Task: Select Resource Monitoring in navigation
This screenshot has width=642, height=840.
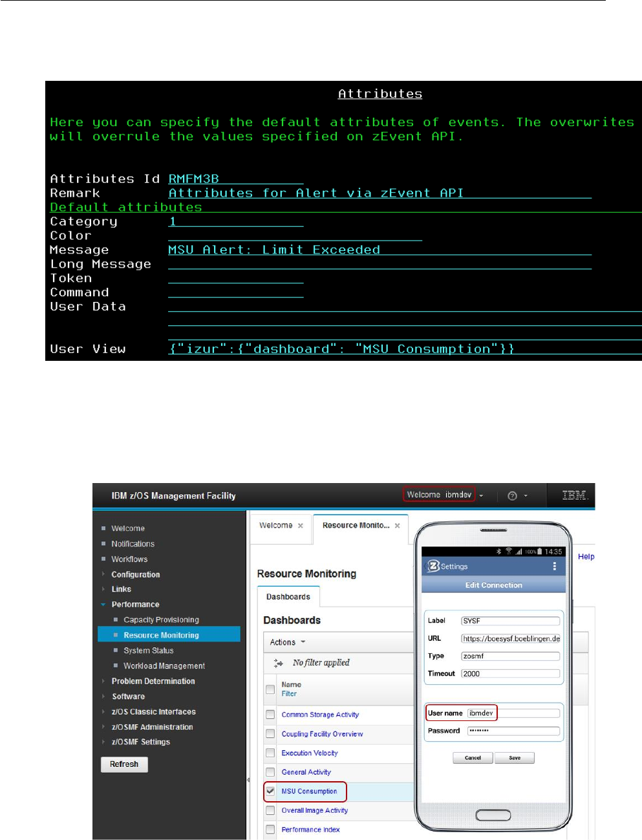Action: (x=162, y=635)
